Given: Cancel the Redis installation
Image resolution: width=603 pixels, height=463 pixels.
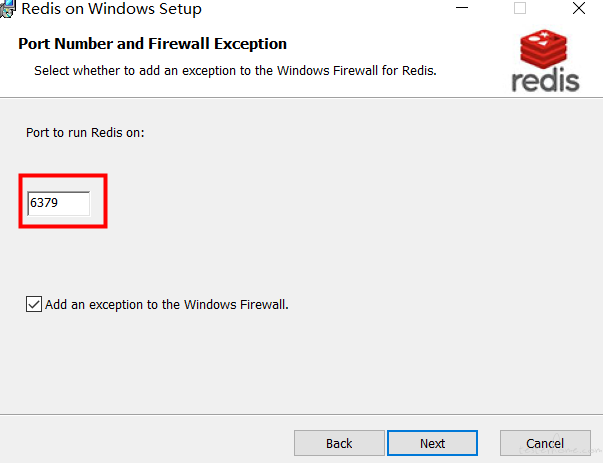Looking at the screenshot, I should 545,443.
